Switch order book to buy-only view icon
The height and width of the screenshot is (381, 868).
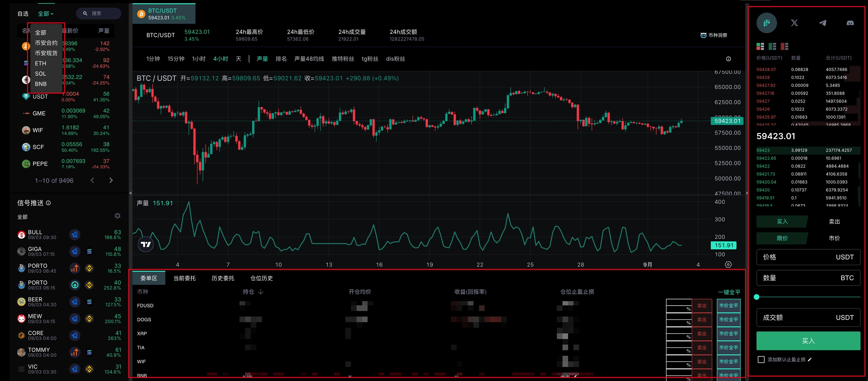772,46
